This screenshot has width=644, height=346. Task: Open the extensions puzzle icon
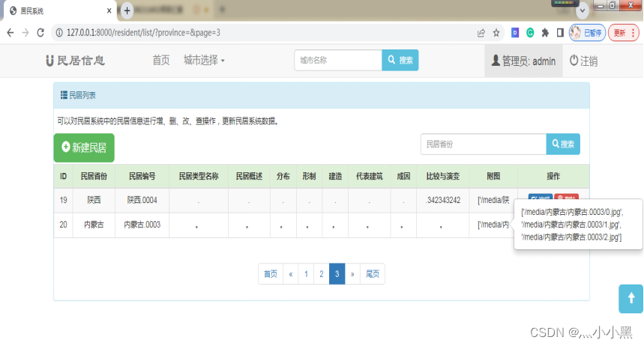(545, 33)
